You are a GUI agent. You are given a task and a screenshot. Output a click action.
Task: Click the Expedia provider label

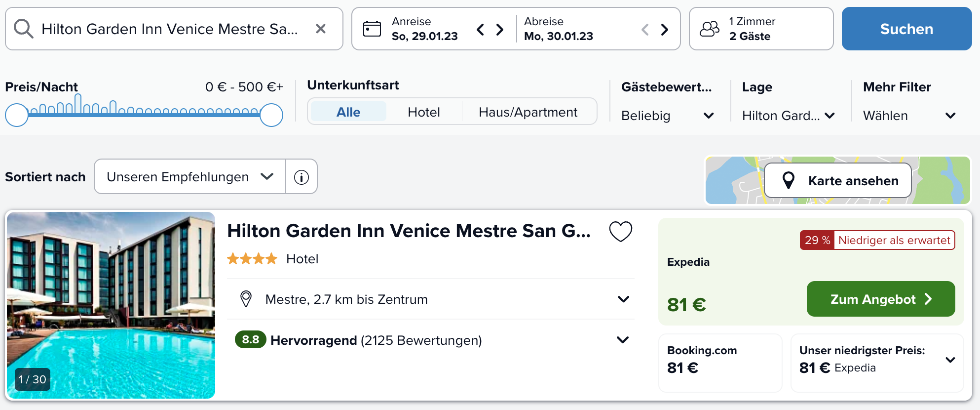click(x=688, y=262)
